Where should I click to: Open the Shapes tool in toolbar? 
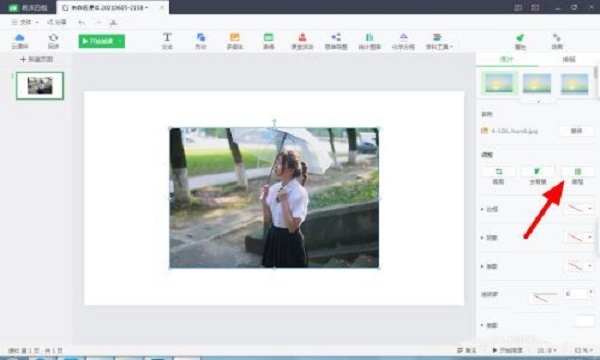click(x=201, y=41)
